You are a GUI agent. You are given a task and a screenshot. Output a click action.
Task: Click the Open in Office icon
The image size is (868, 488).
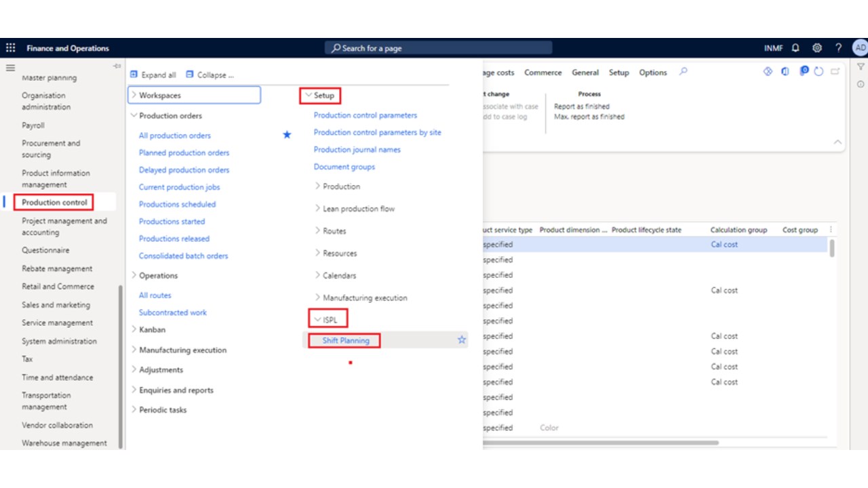point(785,71)
